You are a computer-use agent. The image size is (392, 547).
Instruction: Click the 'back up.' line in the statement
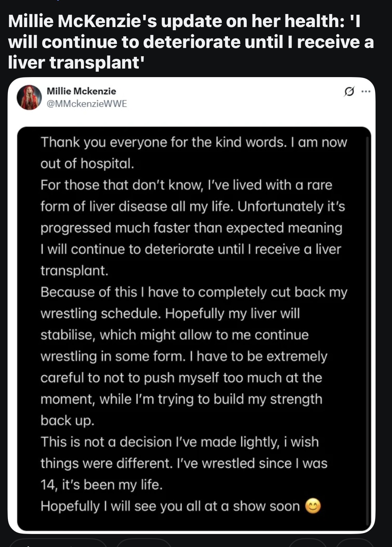[68, 421]
